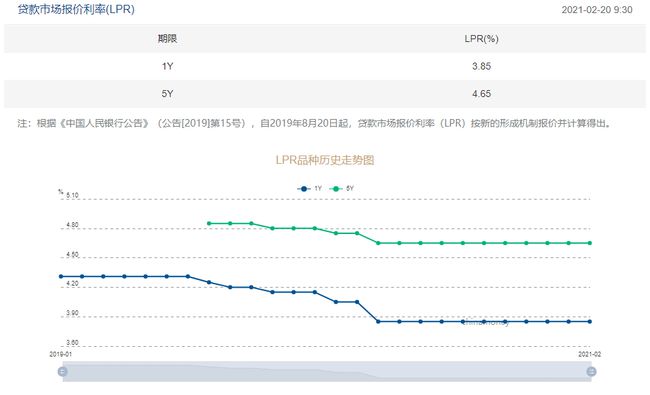Click the 2021-02-20 9:30 timestamp
Image resolution: width=650 pixels, height=395 pixels.
click(597, 10)
